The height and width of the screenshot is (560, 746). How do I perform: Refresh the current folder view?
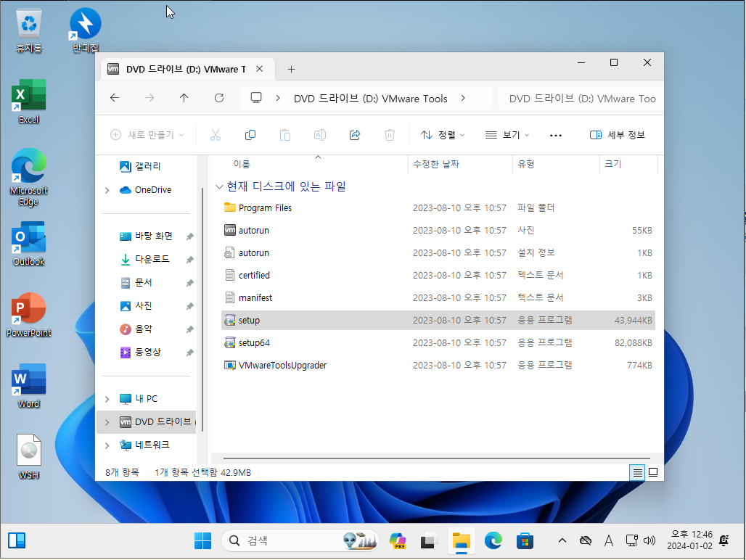219,98
